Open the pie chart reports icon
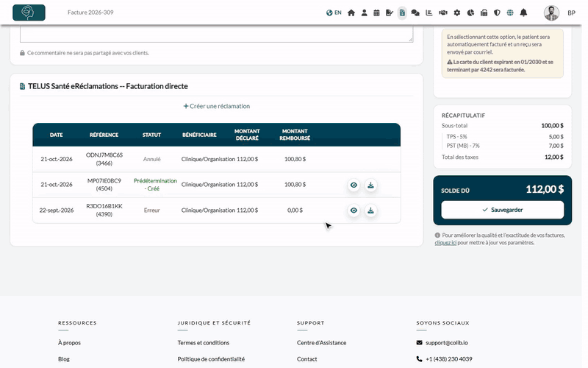588x368 pixels. coord(470,13)
